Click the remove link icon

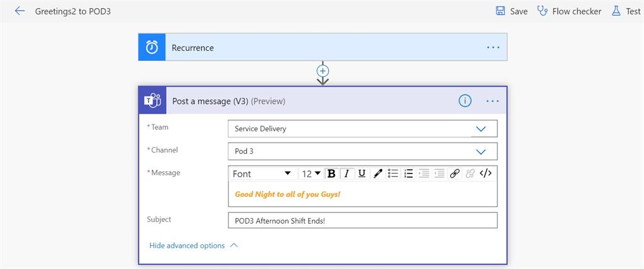[470, 173]
